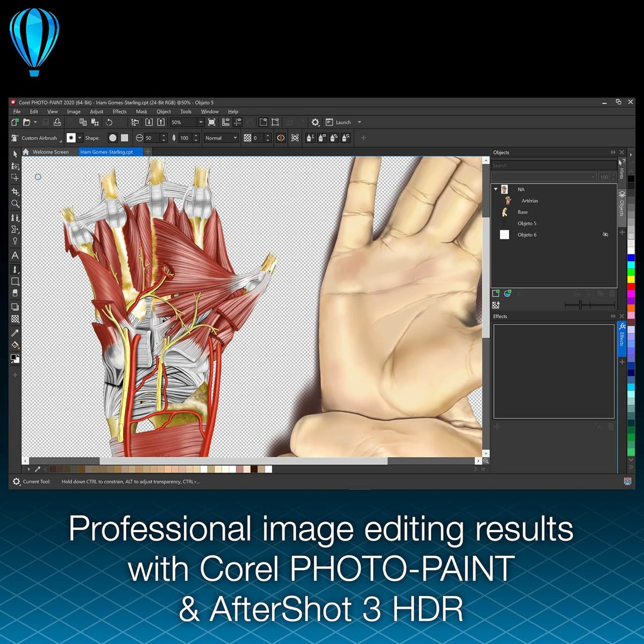The height and width of the screenshot is (644, 644).
Task: Collapse the NA group in Objects
Action: tap(495, 189)
